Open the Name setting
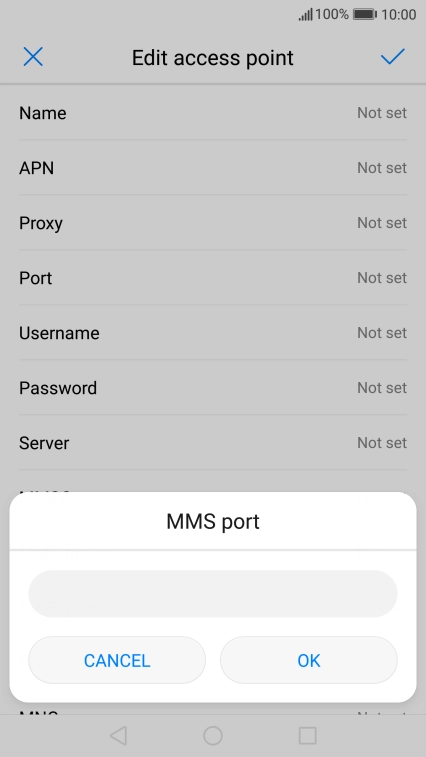The width and height of the screenshot is (426, 757). tap(213, 112)
